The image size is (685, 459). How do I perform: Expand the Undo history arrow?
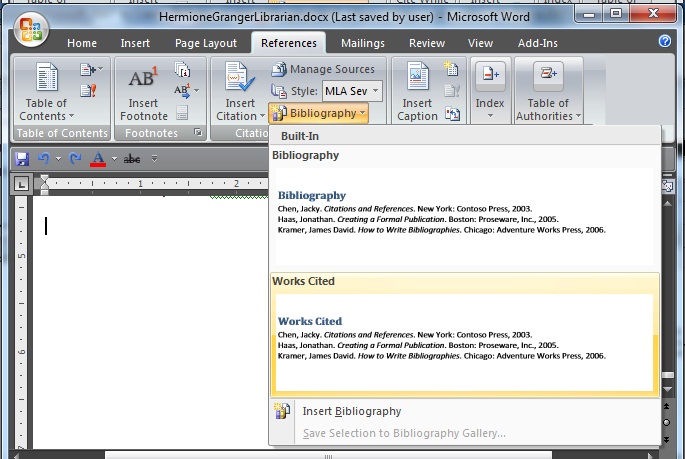tap(58, 159)
